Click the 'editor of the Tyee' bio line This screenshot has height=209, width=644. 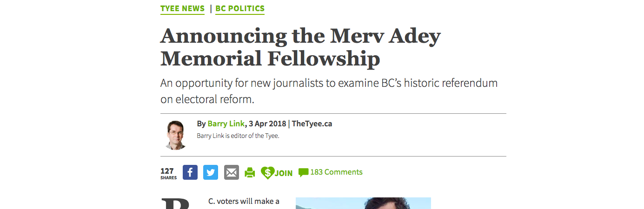pos(238,136)
